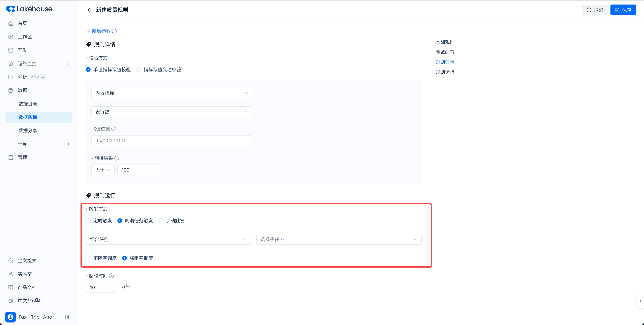The image size is (644, 325).
Task: Click the Taxi_Trip workspace avatar icon
Action: [10, 317]
